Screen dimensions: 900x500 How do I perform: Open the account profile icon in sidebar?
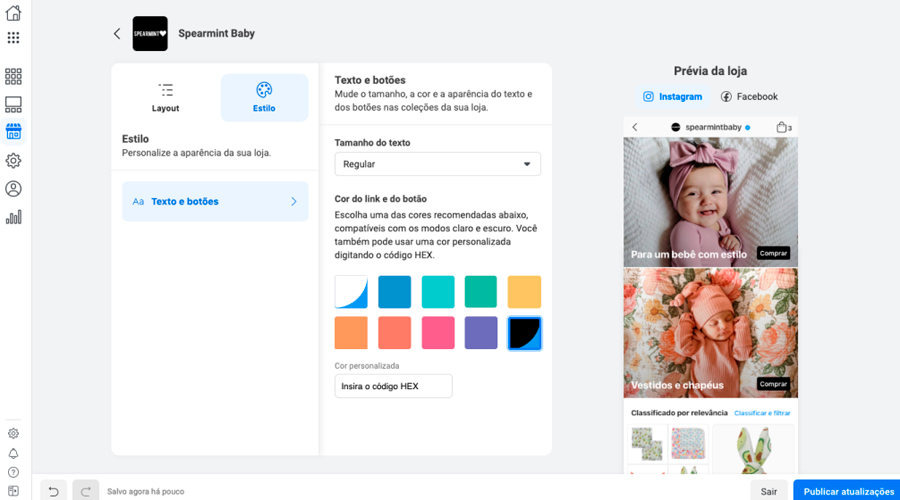point(13,188)
